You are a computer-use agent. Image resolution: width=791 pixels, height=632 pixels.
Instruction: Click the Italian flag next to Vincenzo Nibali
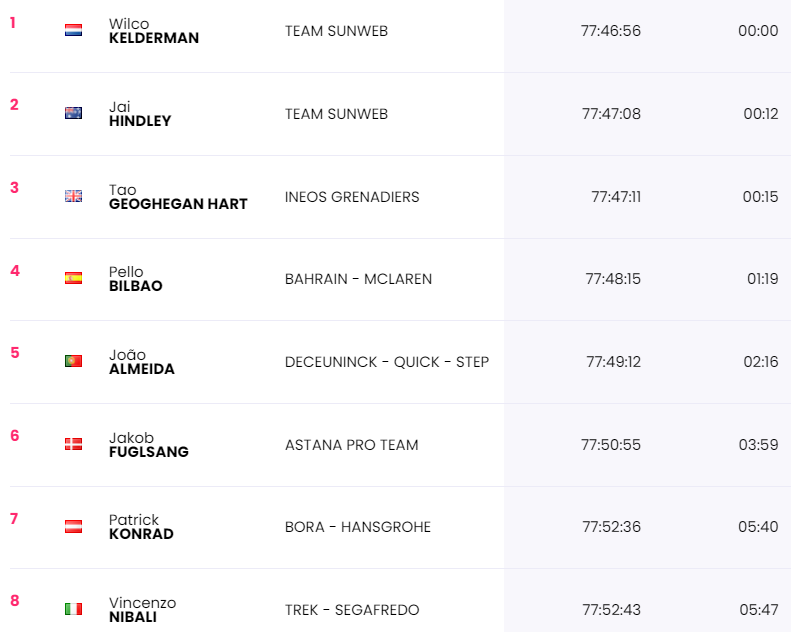tap(73, 609)
